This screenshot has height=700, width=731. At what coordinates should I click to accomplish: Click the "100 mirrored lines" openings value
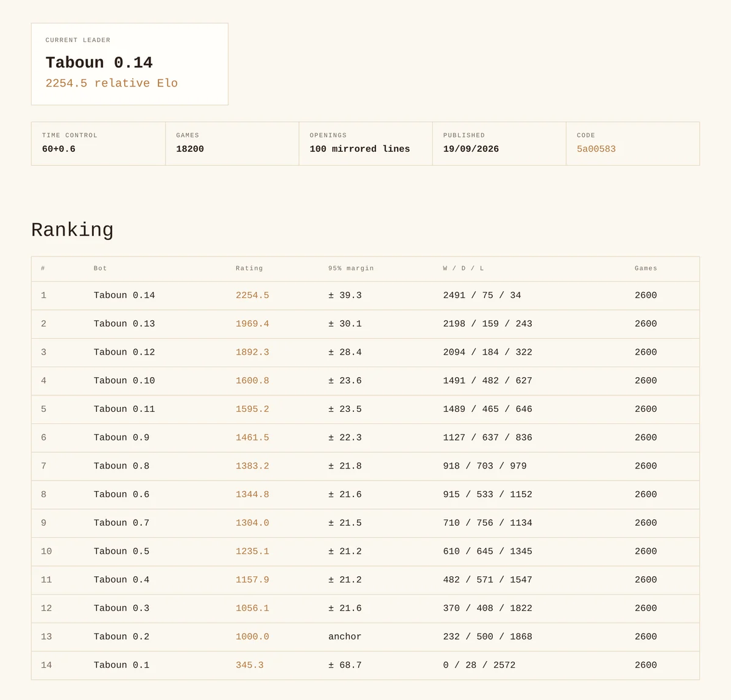click(x=359, y=149)
